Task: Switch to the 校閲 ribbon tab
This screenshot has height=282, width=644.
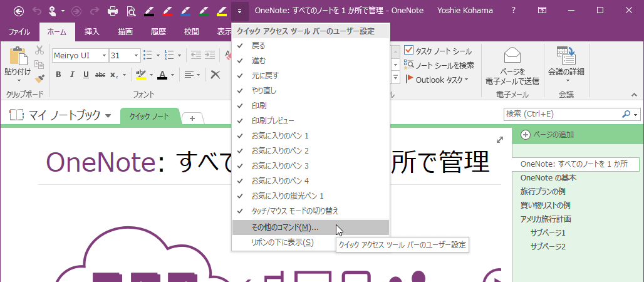Action: coord(192,32)
